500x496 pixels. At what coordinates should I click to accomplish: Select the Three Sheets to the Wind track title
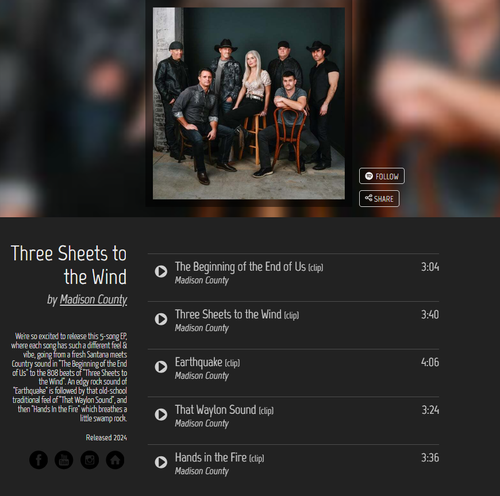coord(228,315)
